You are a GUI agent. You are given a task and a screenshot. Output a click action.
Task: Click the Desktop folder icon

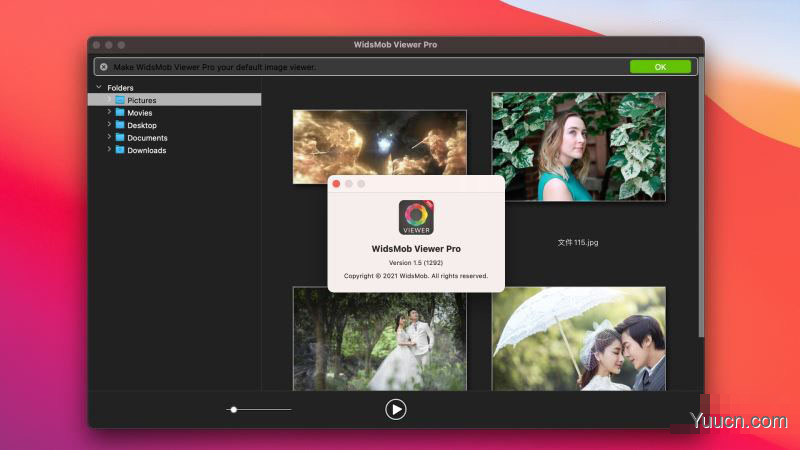coord(120,125)
